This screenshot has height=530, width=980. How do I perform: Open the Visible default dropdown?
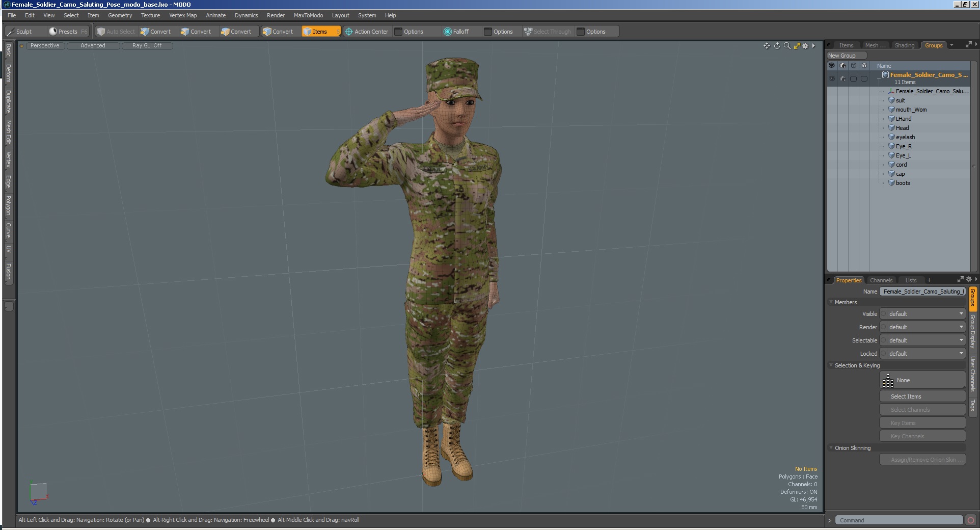(926, 314)
